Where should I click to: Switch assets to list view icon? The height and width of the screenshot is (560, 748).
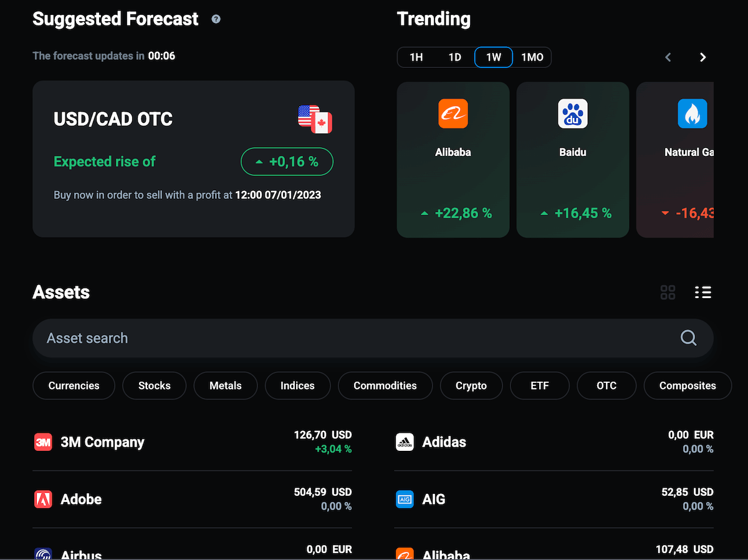pos(703,292)
